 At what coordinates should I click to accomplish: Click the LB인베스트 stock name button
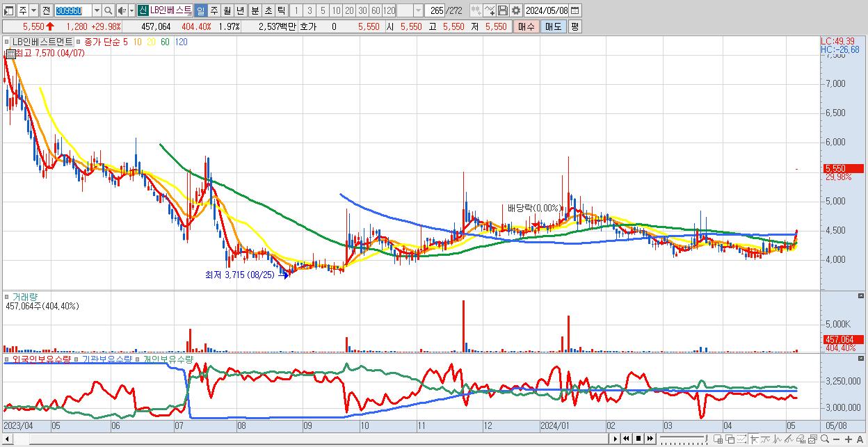pyautogui.click(x=170, y=10)
